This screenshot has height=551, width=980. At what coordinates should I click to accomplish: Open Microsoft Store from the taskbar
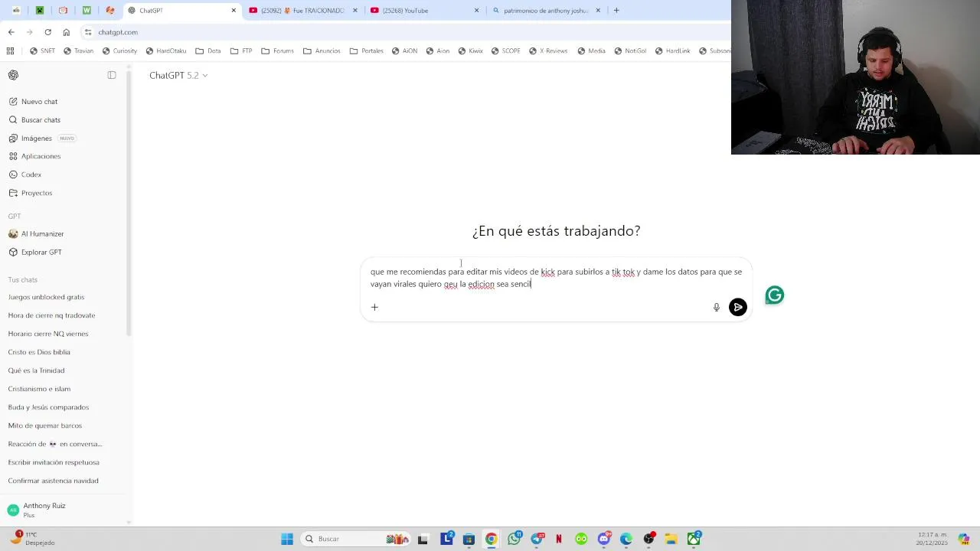pos(469,539)
